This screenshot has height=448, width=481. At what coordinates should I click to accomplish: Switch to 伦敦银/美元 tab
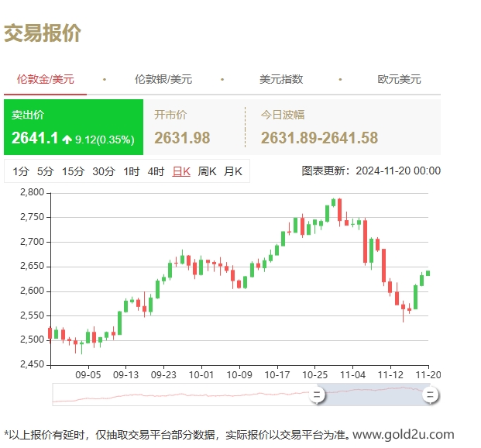[x=163, y=79]
